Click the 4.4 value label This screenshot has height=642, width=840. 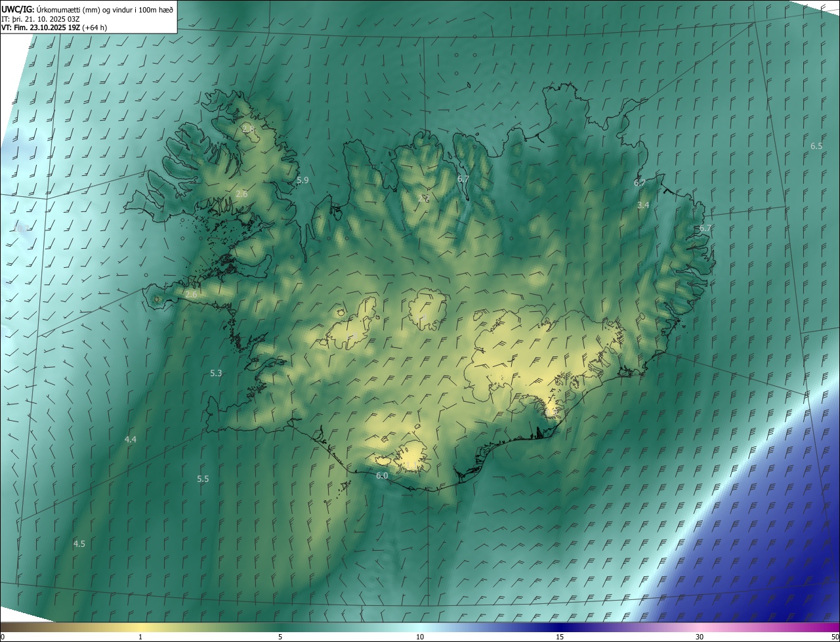(x=131, y=439)
